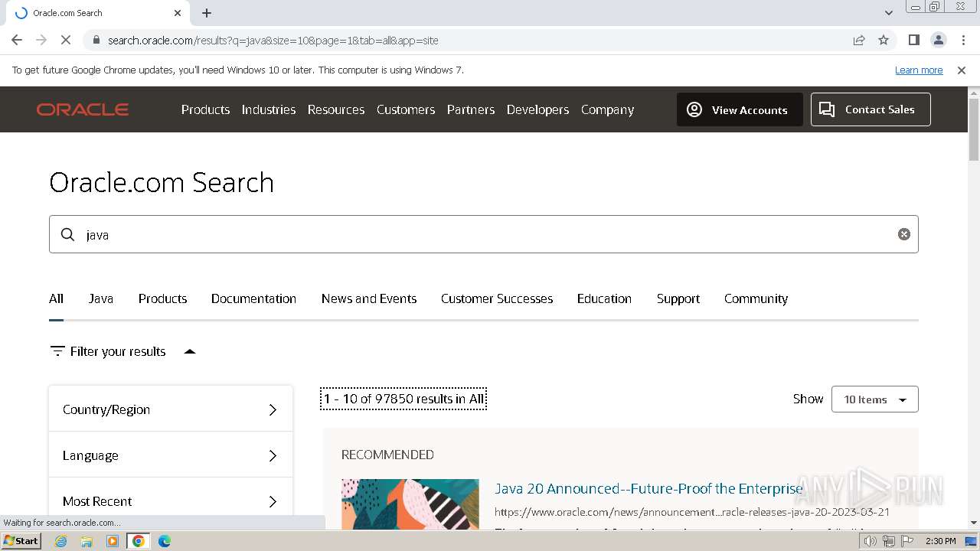The width and height of the screenshot is (980, 551).
Task: Click the Action Center flag tray icon
Action: click(x=907, y=541)
